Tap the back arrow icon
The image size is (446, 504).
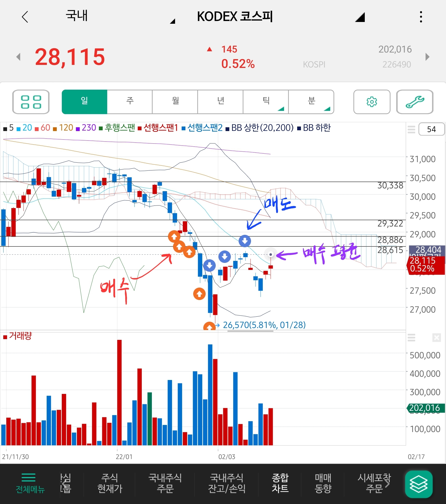point(25,17)
